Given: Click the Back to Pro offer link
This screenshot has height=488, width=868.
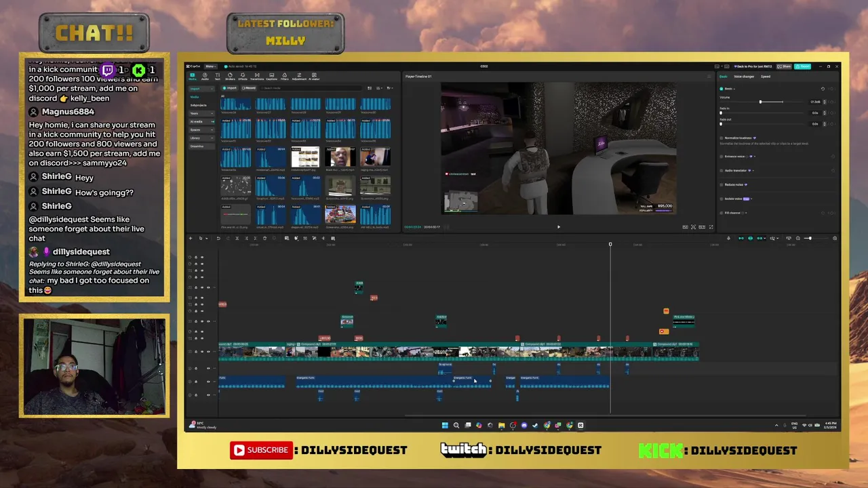Looking at the screenshot, I should pyautogui.click(x=753, y=66).
